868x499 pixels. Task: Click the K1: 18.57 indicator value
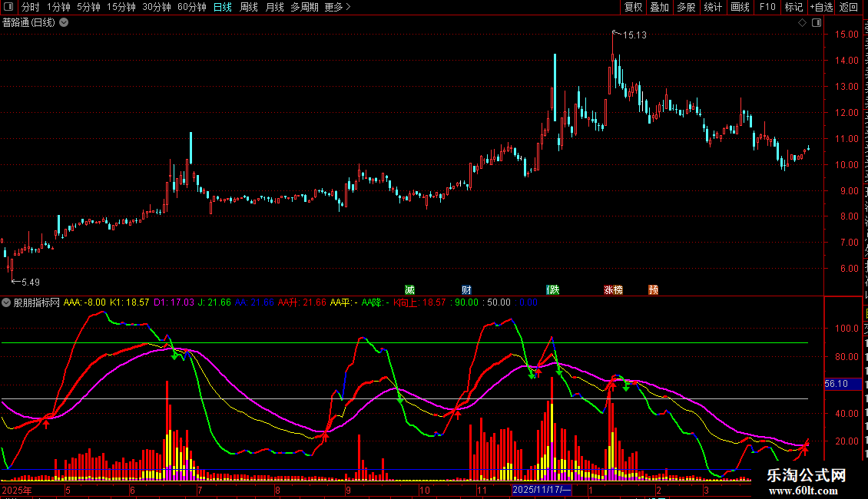pyautogui.click(x=130, y=302)
